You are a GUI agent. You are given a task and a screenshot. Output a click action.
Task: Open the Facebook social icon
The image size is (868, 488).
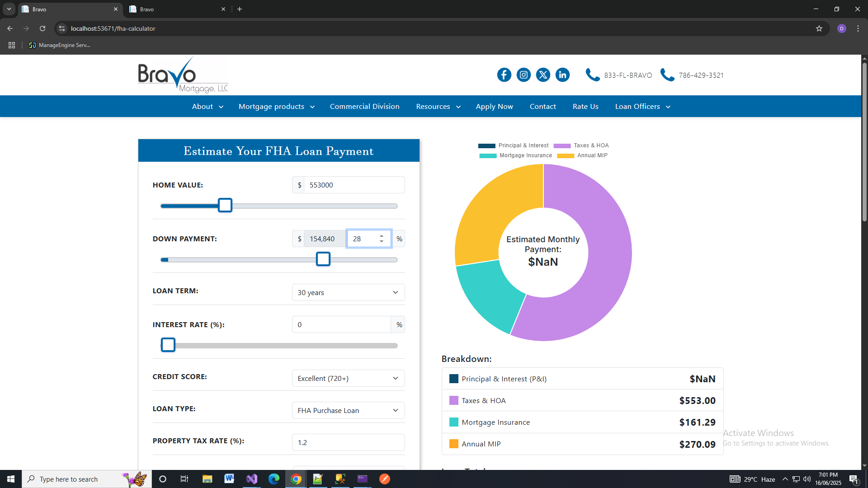point(504,75)
